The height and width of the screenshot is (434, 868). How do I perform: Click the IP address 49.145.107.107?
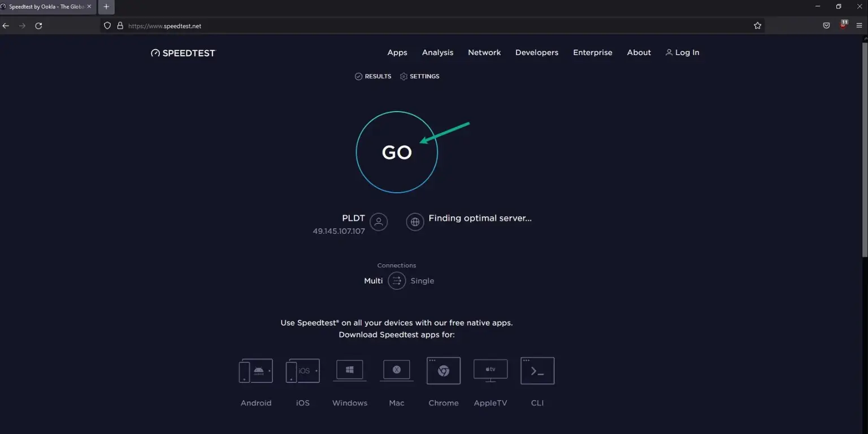click(339, 231)
